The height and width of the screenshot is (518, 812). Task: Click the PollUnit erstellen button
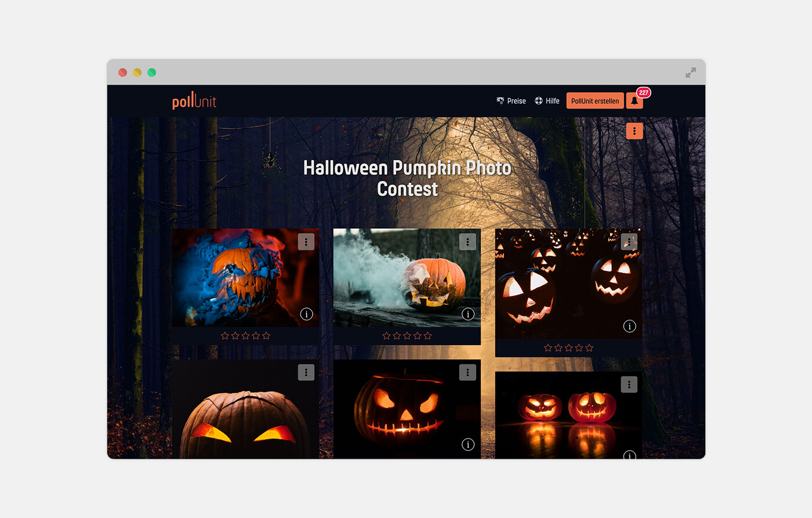[595, 101]
